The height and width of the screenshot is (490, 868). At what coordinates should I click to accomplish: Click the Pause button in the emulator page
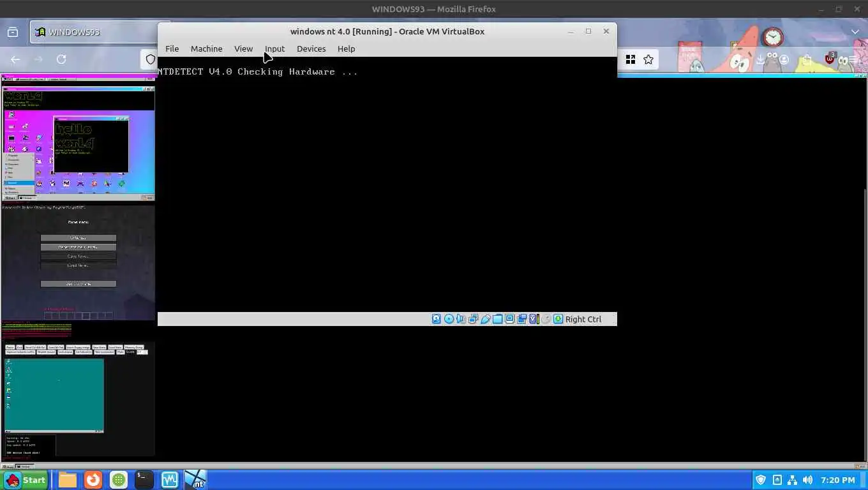(x=10, y=347)
